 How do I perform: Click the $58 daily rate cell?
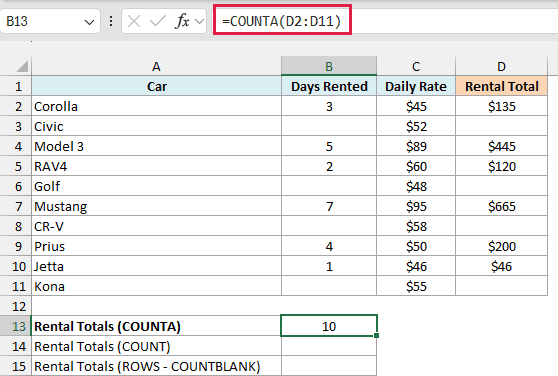(x=416, y=226)
